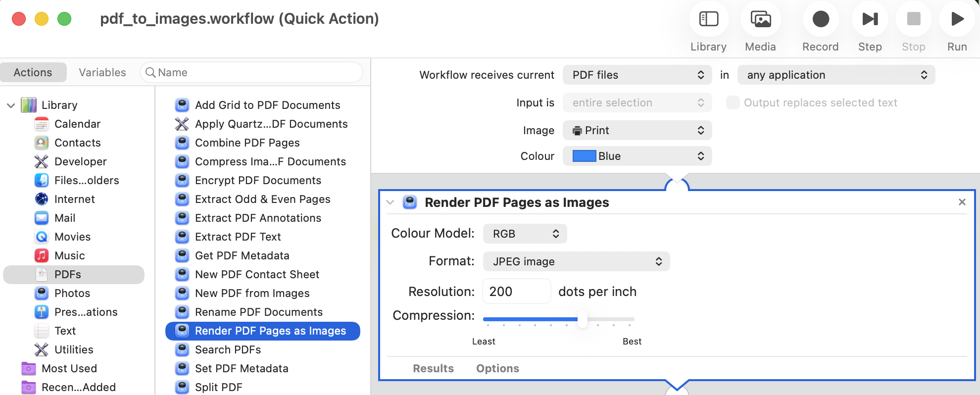The width and height of the screenshot is (980, 395).
Task: Click the Step icon in toolbar
Action: [x=870, y=19]
